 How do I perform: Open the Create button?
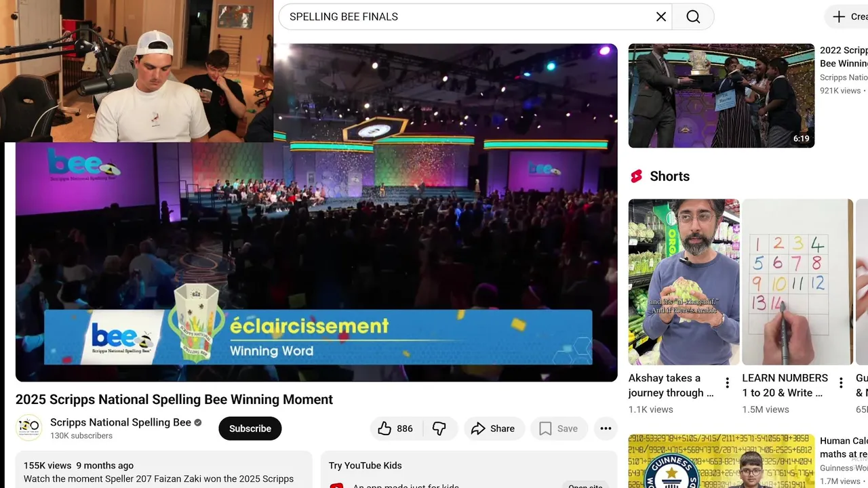848,17
